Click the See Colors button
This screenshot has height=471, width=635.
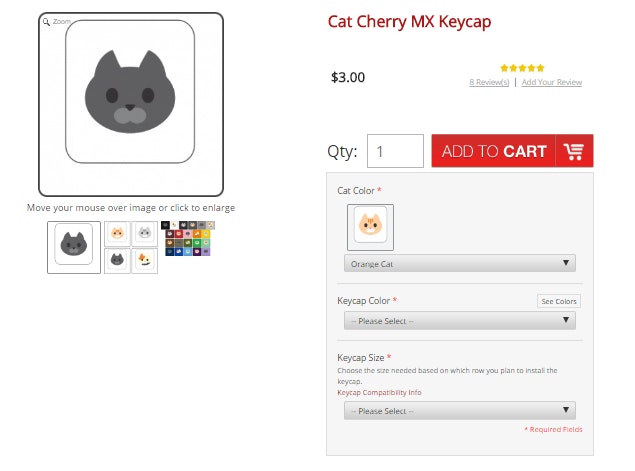pos(559,301)
